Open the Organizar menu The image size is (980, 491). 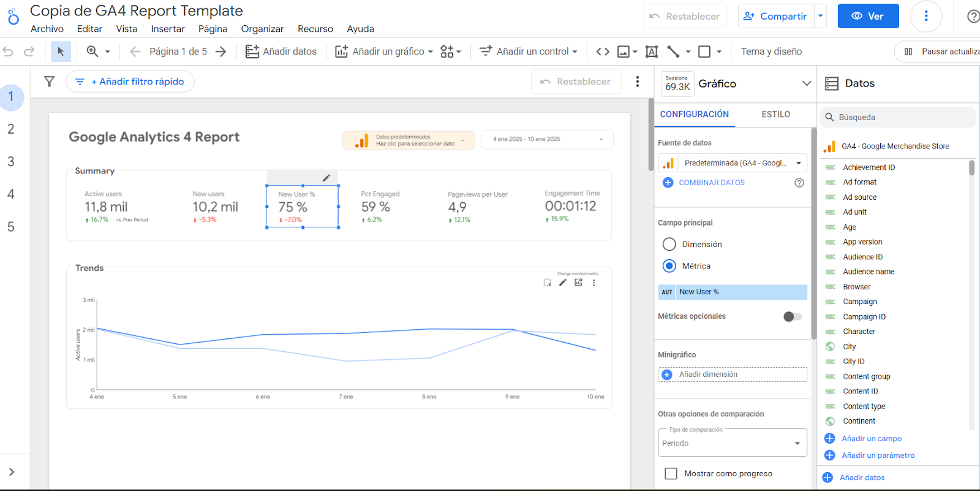(262, 29)
